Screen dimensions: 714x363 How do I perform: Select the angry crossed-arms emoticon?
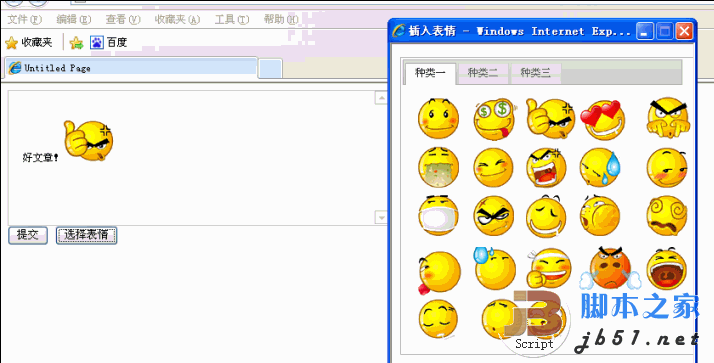coord(668,118)
